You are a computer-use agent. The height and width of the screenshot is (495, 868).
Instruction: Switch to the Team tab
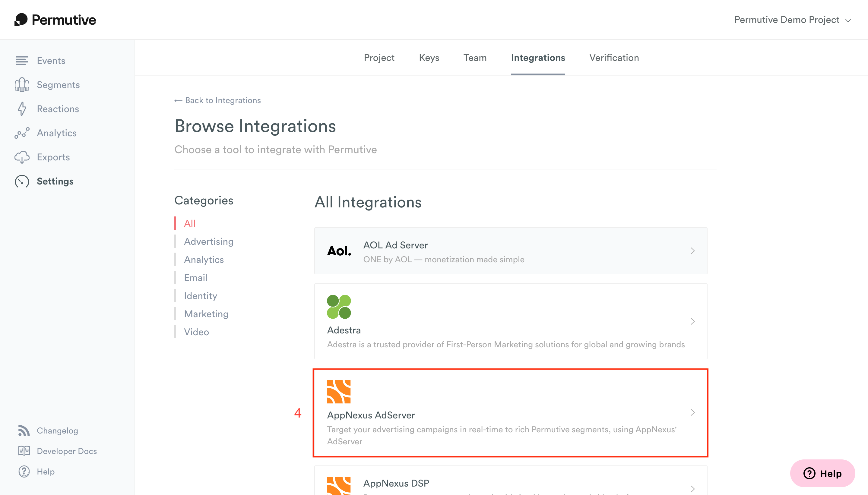click(475, 58)
